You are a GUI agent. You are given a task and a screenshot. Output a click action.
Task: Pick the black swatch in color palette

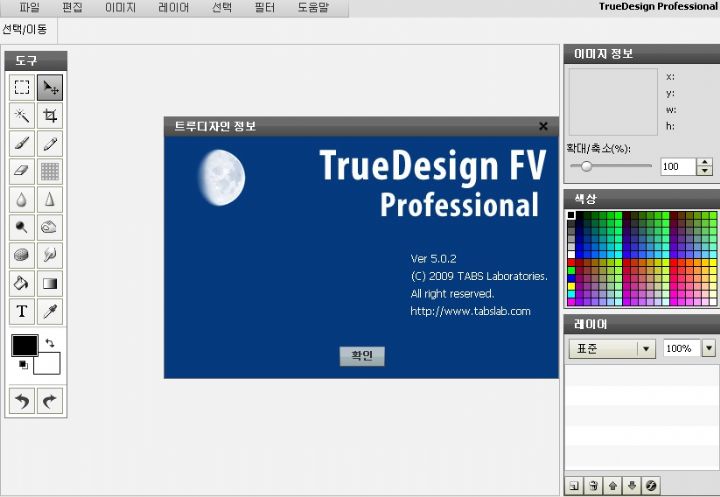click(x=571, y=215)
